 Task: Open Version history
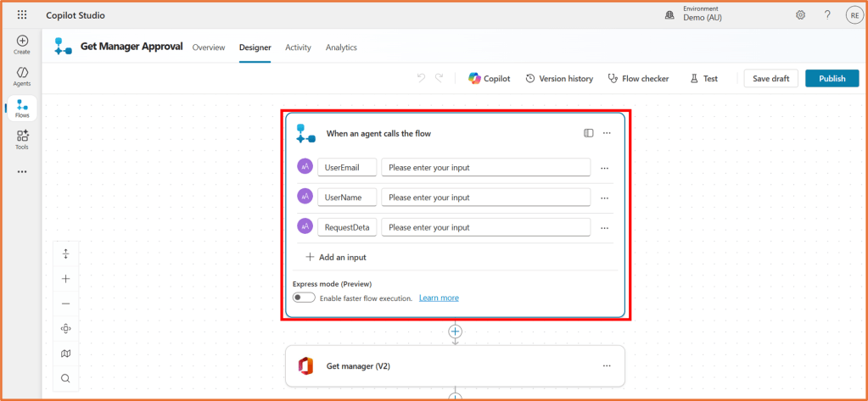[x=558, y=79]
